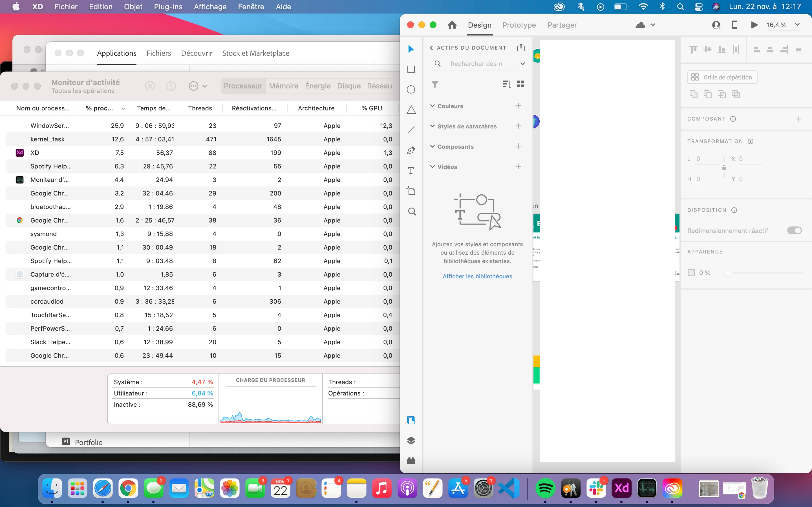Select the Ellipse tool
This screenshot has width=812, height=507.
pyautogui.click(x=411, y=90)
